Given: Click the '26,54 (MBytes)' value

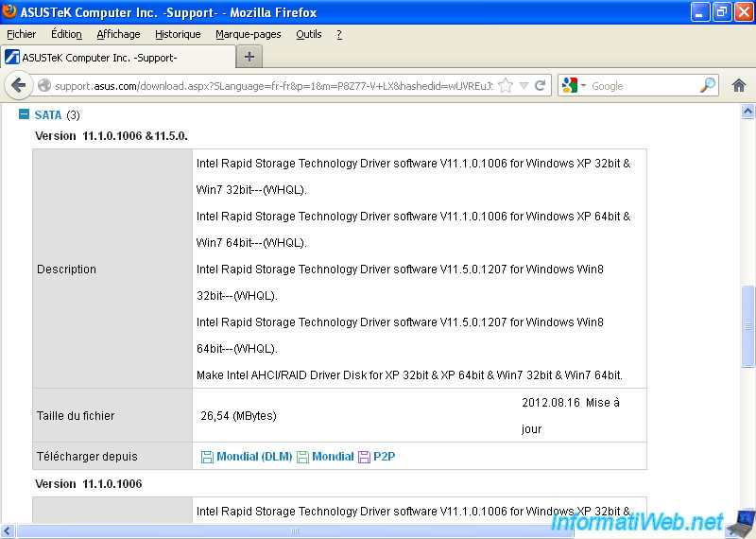Looking at the screenshot, I should point(239,416).
